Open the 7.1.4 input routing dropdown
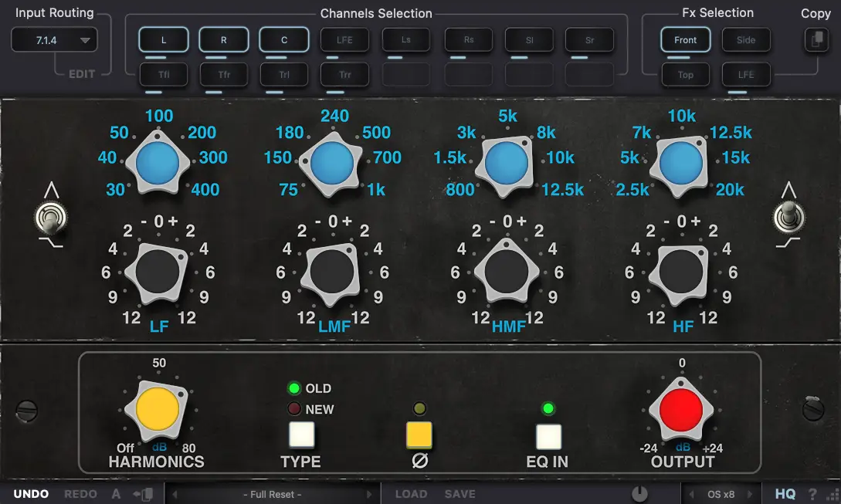The height and width of the screenshot is (504, 841). (x=54, y=40)
